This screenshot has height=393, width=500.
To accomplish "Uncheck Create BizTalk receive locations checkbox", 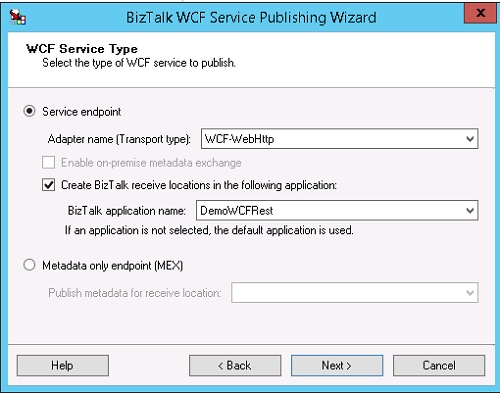I will click(49, 185).
